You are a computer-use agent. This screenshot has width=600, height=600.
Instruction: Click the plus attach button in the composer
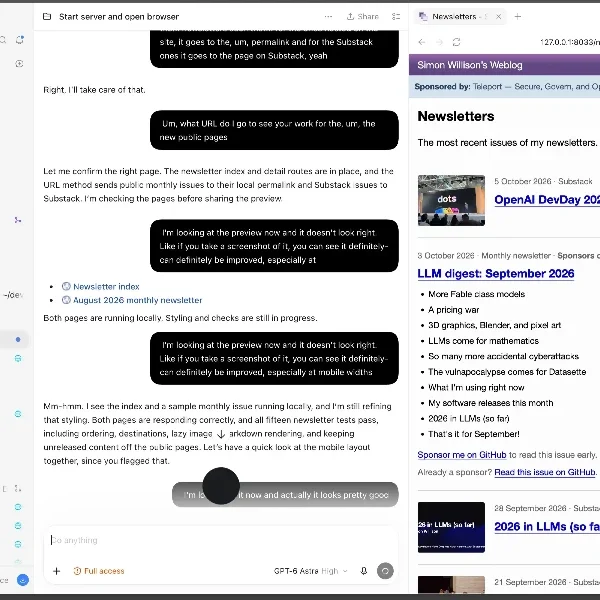click(57, 571)
